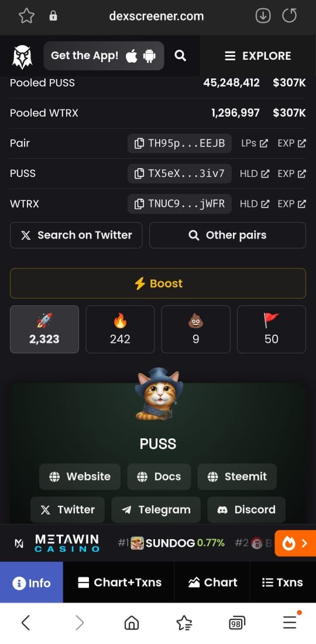The width and height of the screenshot is (316, 644).
Task: Tap the browser download icon
Action: coord(263,16)
